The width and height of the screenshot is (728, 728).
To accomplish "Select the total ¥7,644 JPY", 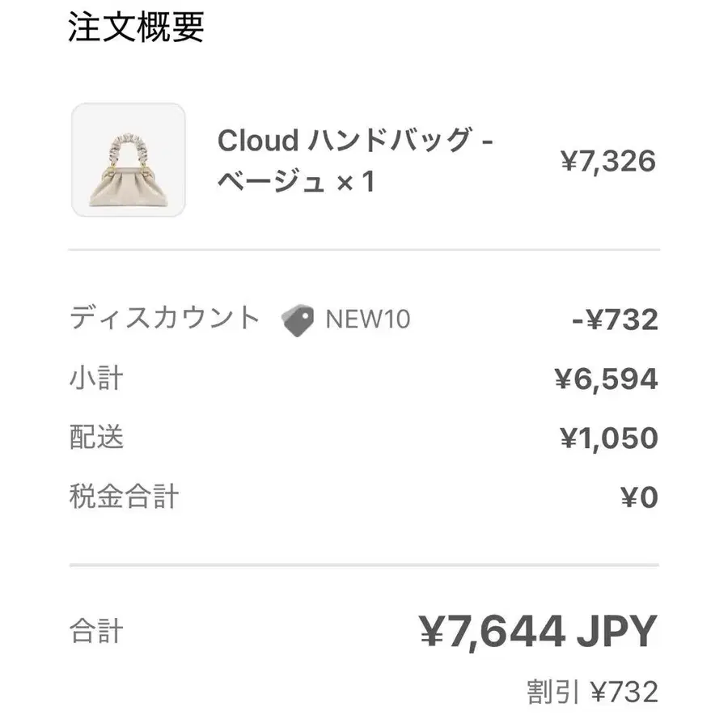I will click(539, 631).
